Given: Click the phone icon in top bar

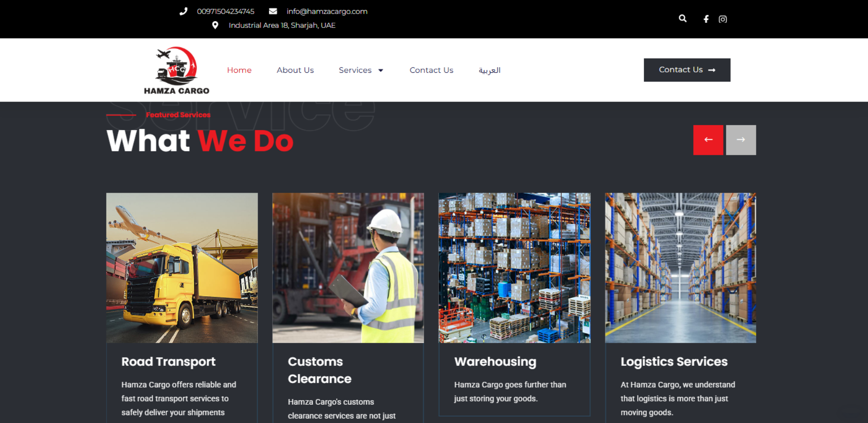Looking at the screenshot, I should click(x=183, y=11).
